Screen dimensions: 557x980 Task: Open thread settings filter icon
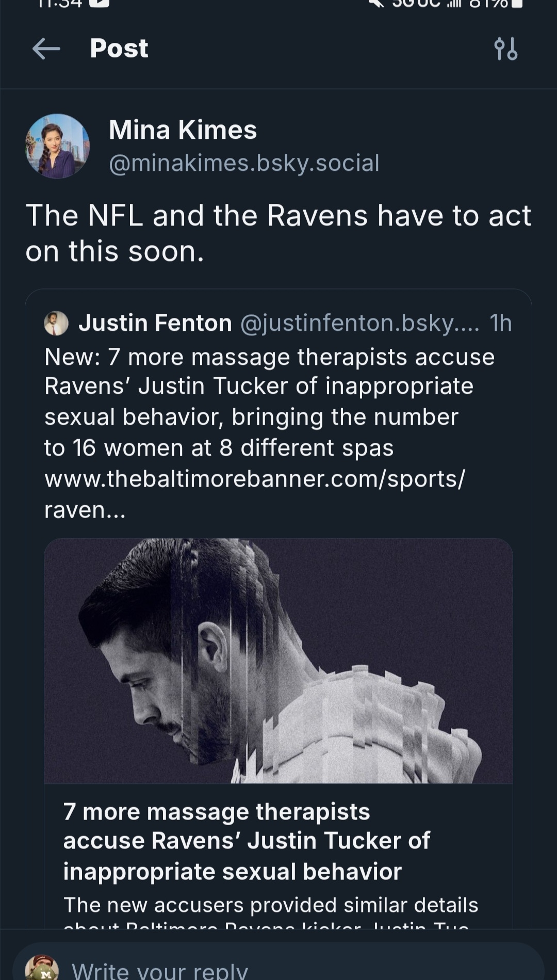pyautogui.click(x=505, y=49)
